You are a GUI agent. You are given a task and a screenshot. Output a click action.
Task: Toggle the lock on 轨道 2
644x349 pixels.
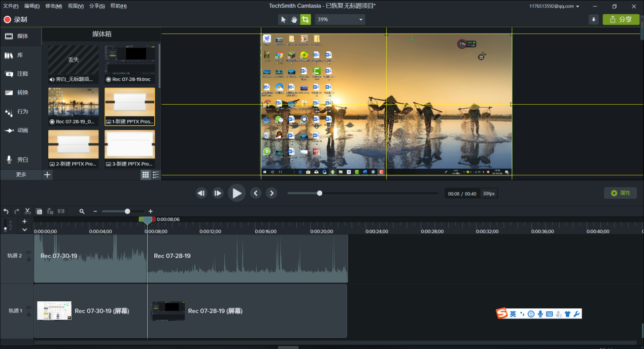pyautogui.click(x=28, y=260)
